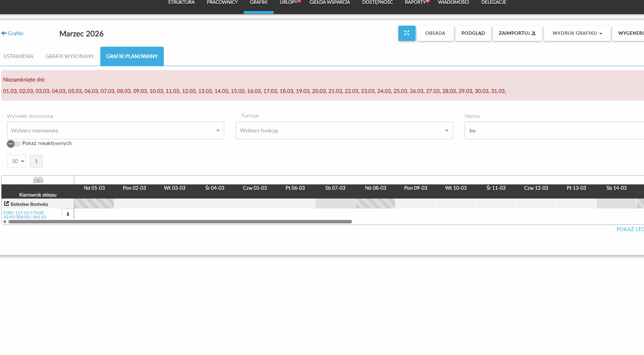This screenshot has height=355, width=644.
Task: Select page 1 in pagination
Action: (x=36, y=161)
